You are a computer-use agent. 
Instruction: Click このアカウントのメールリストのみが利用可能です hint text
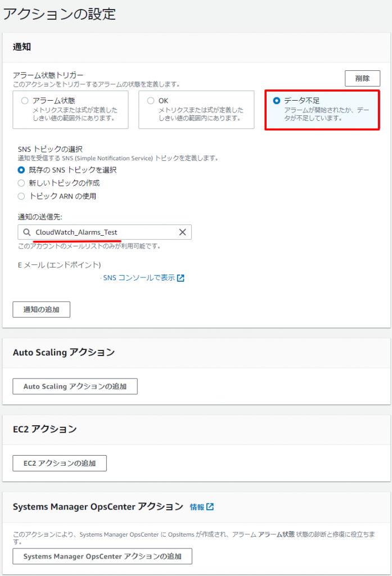coord(89,246)
